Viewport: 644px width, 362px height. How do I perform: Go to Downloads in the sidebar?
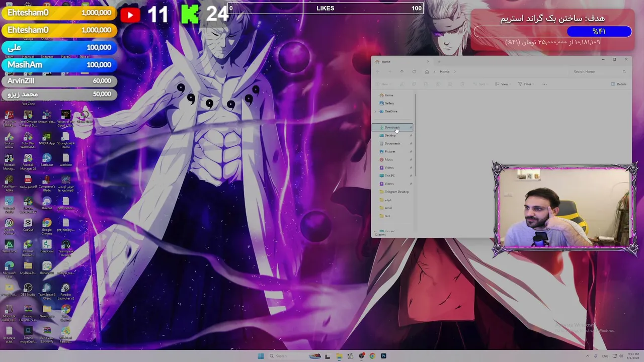click(x=392, y=127)
